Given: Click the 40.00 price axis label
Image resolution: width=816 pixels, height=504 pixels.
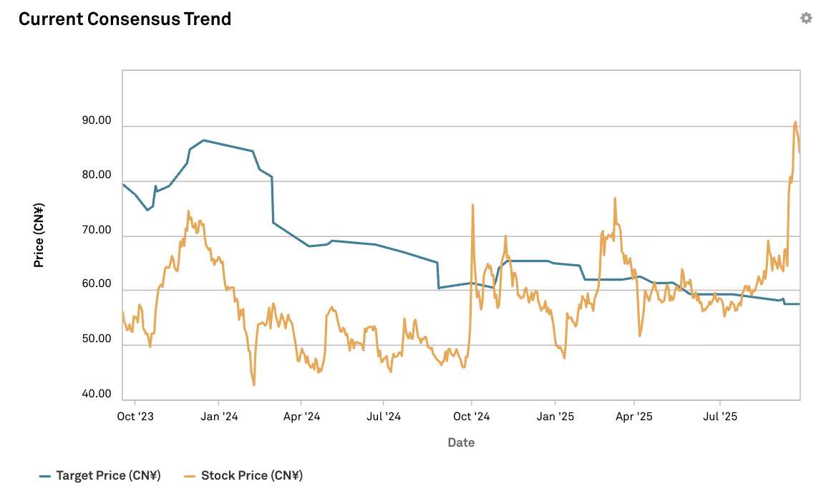Looking at the screenshot, I should point(97,394).
